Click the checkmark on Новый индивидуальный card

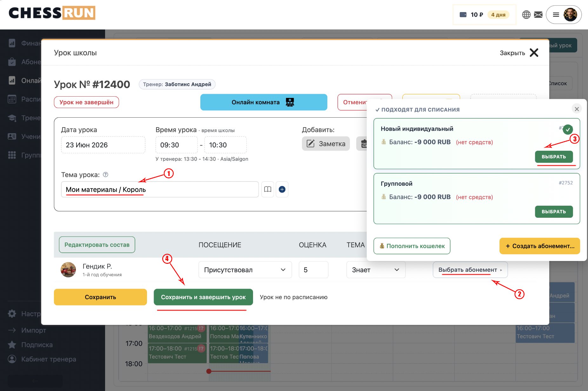tap(568, 129)
